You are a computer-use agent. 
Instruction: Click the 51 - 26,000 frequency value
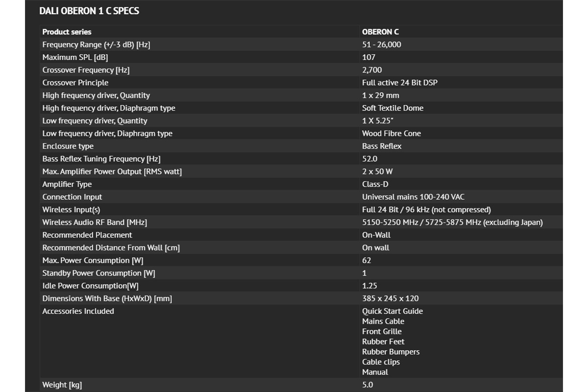tap(382, 45)
